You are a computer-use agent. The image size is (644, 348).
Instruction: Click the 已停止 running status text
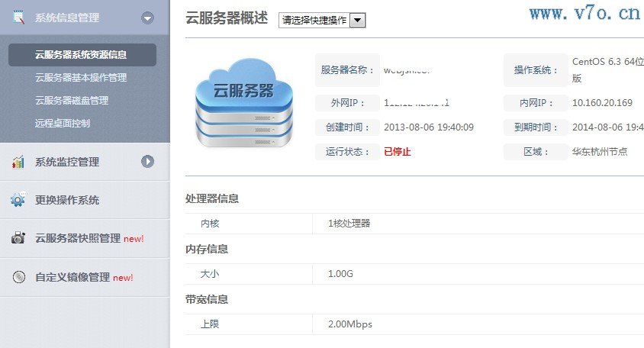(x=398, y=151)
